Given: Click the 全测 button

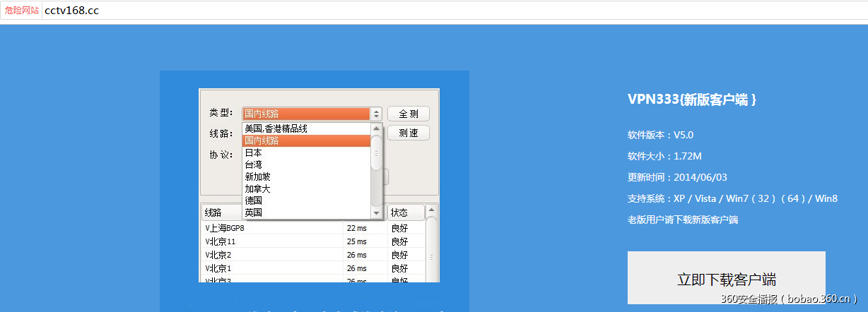Looking at the screenshot, I should point(409,114).
